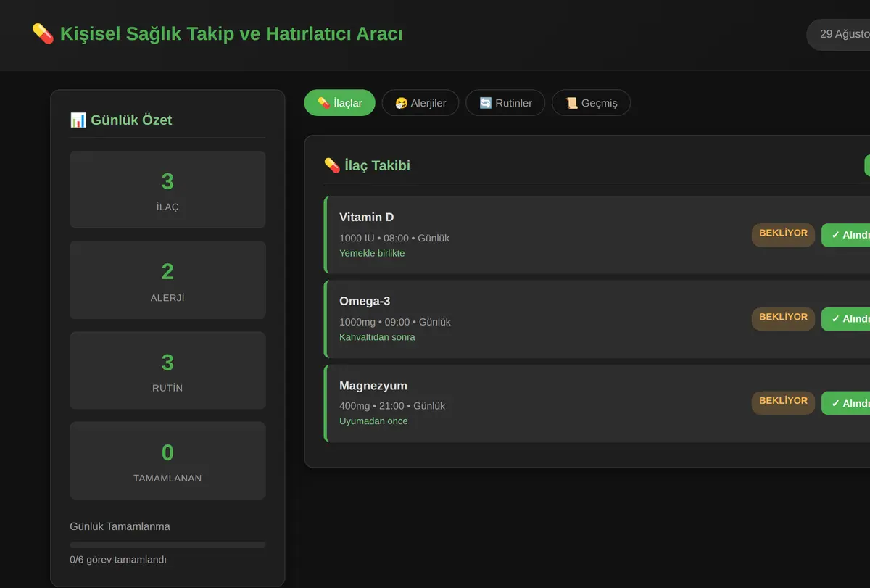The image size is (870, 588).
Task: Click the pill icon beside İlaç Takibi
Action: 332,165
